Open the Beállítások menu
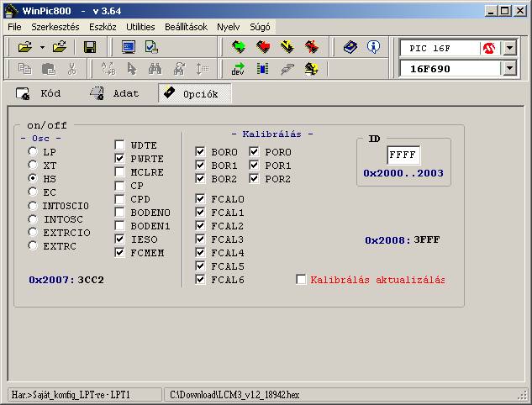 [186, 27]
